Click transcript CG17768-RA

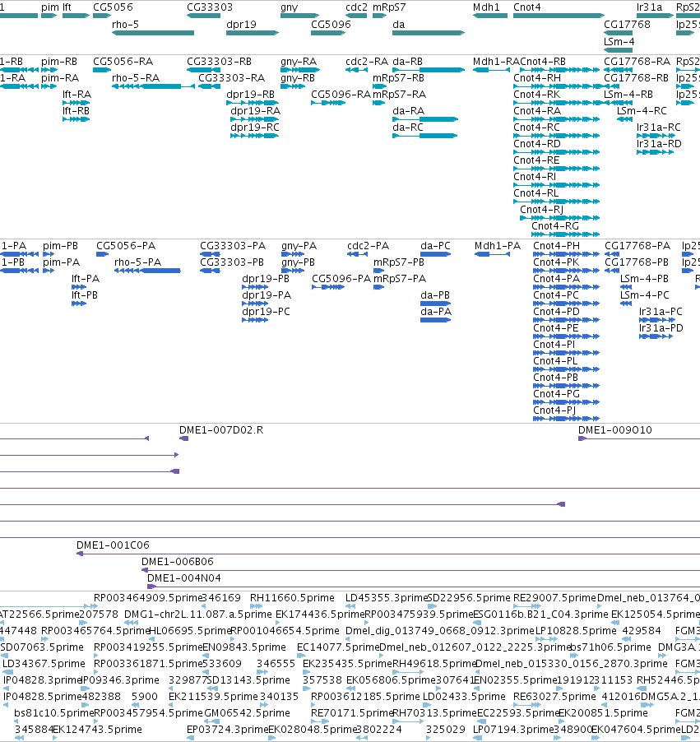(x=637, y=62)
